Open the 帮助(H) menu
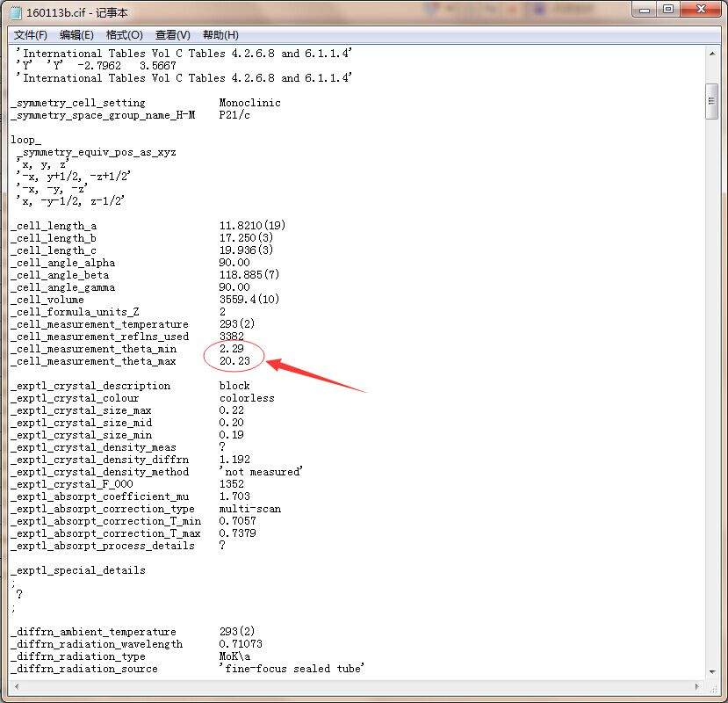 tap(220, 35)
